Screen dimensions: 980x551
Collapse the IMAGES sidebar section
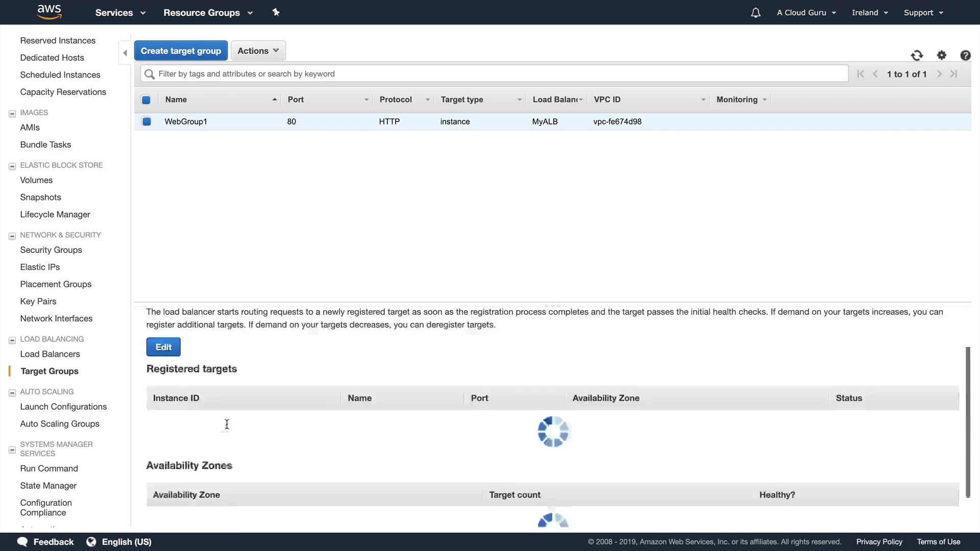[12, 113]
